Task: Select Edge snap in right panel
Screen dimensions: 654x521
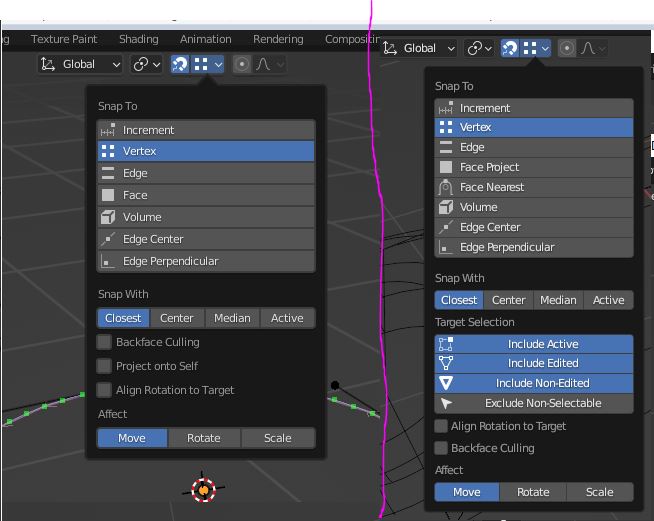Action: click(534, 147)
